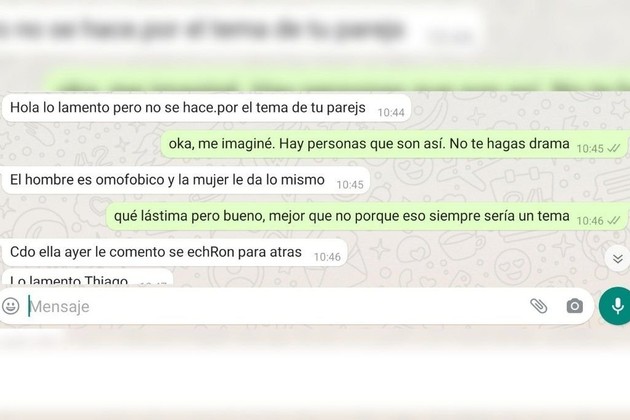Image resolution: width=630 pixels, height=420 pixels.
Task: Open the camera from message bar
Action: [x=575, y=306]
